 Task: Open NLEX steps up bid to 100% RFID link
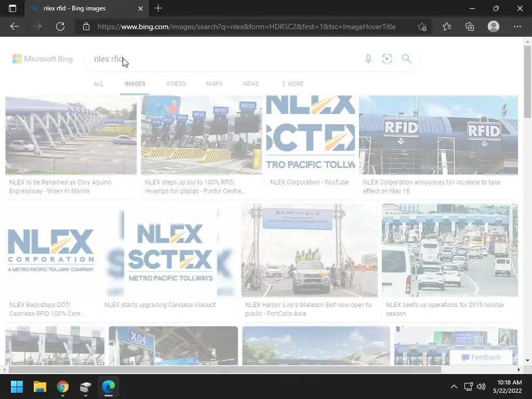pos(195,187)
